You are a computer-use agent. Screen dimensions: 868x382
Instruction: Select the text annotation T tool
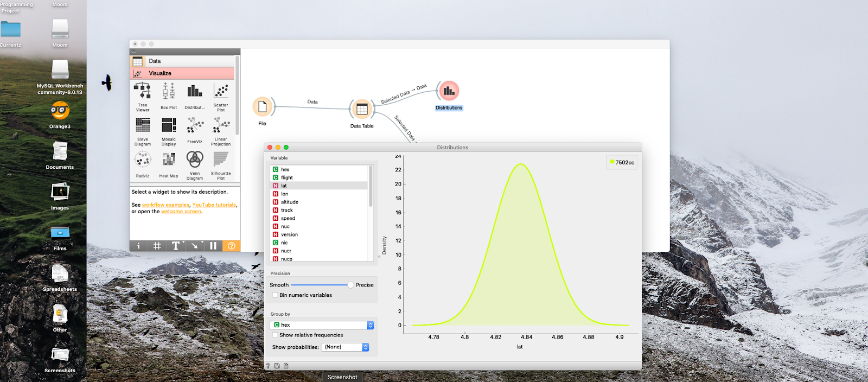175,246
